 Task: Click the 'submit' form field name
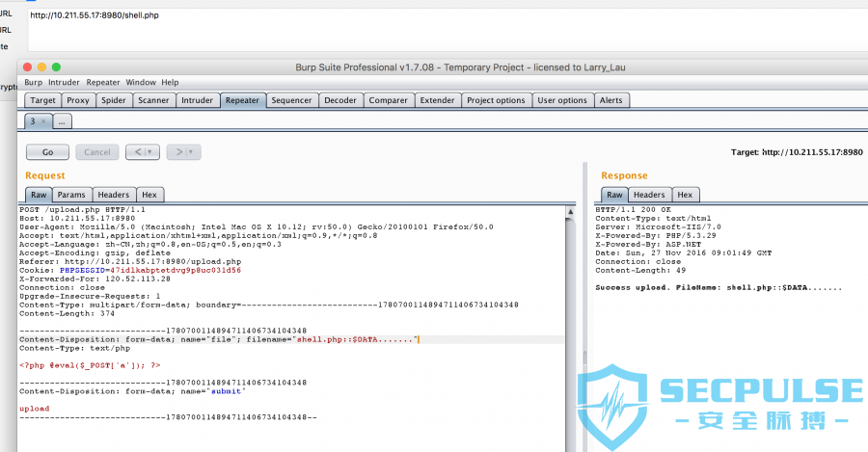coord(227,391)
